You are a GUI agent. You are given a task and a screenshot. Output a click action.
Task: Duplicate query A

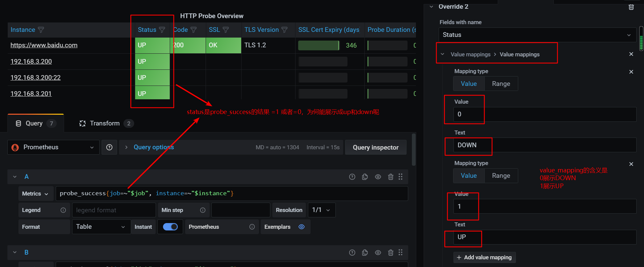[x=365, y=177]
